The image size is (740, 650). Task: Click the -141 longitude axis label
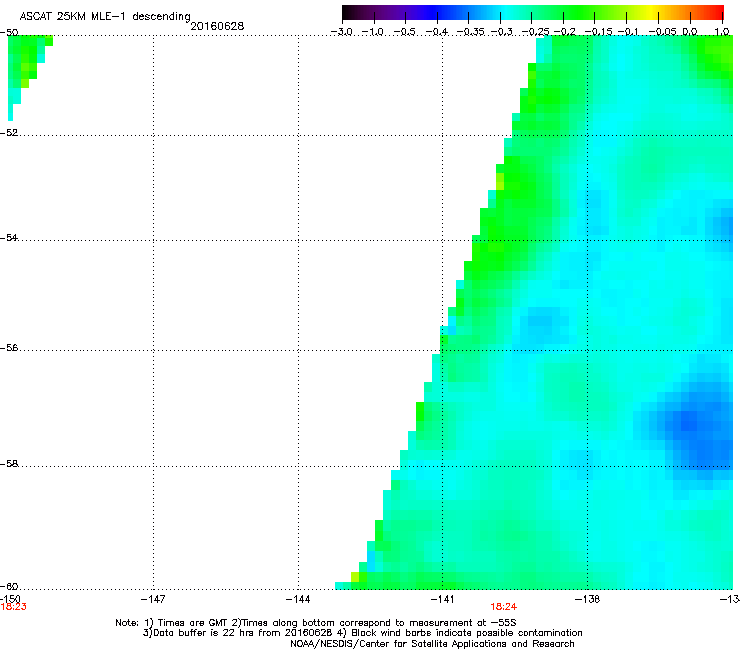pos(442,599)
